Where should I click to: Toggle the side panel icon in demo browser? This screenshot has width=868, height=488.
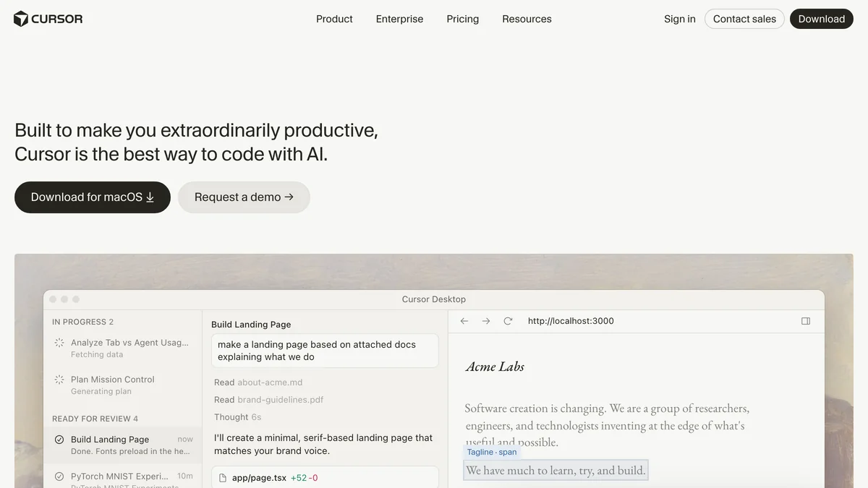[x=806, y=321]
